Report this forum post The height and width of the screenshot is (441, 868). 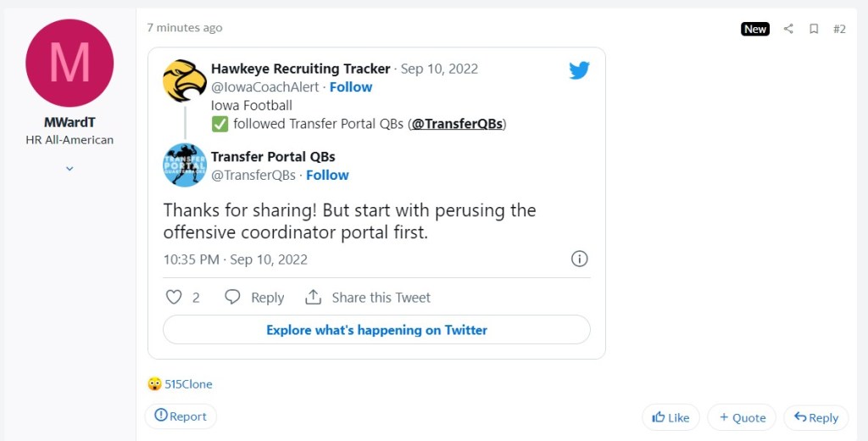tap(181, 416)
